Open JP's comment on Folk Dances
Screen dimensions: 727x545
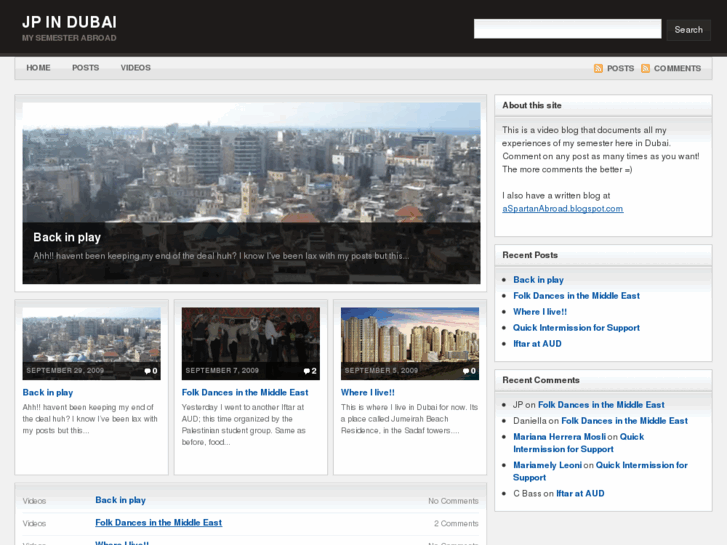(601, 405)
